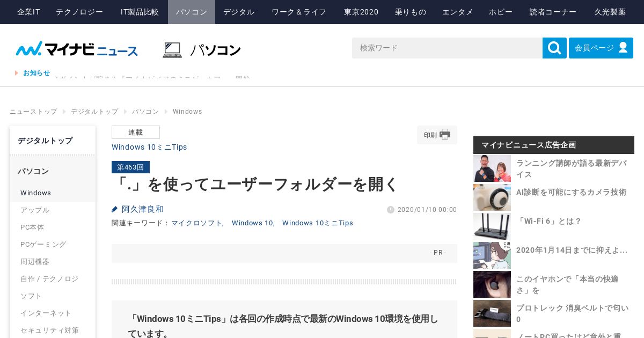Screen dimensions: 644x338
Task: Click the マイナビニュース logo
Action: point(77,49)
